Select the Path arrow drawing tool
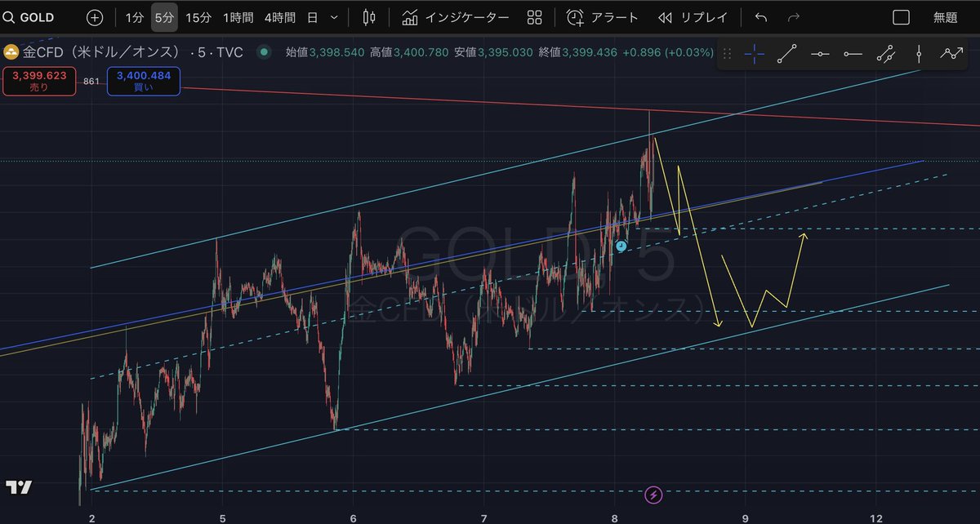980x524 pixels. [x=951, y=54]
